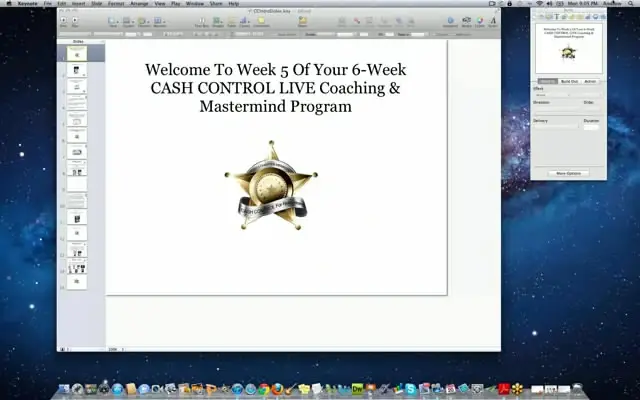
Task: Click the Ungroup toolbar icon
Action: point(384,22)
